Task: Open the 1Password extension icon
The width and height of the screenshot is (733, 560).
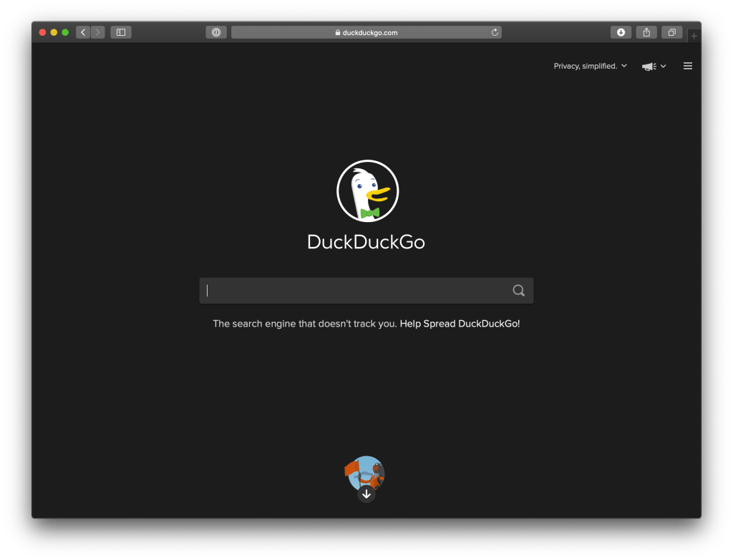Action: point(216,32)
